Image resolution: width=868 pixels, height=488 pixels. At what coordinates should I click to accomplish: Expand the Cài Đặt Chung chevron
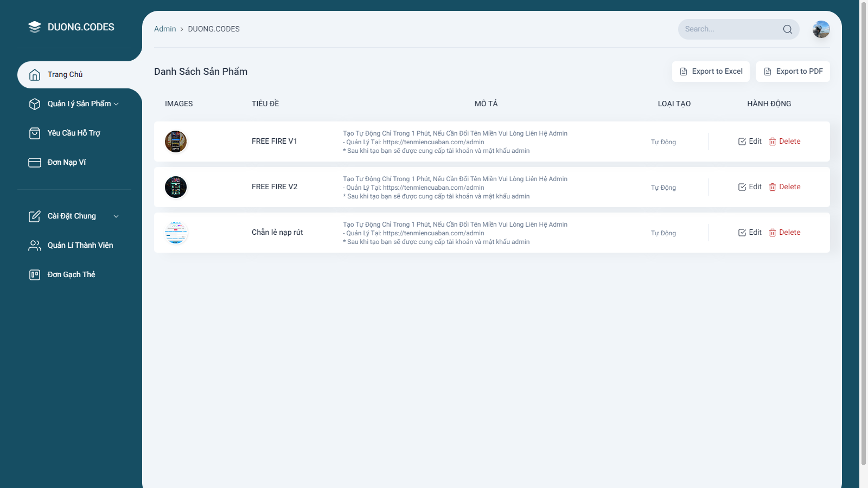pos(116,216)
